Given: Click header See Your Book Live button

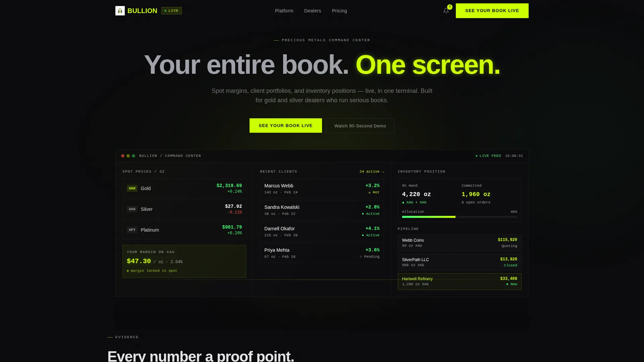Looking at the screenshot, I should pos(492,11).
